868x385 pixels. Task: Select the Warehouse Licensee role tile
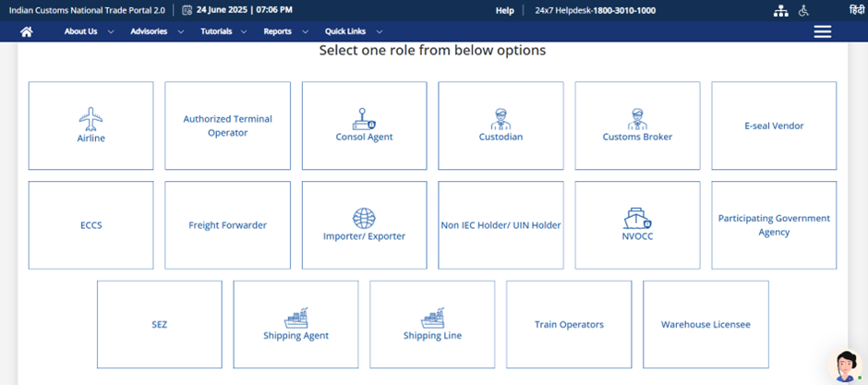tap(705, 324)
